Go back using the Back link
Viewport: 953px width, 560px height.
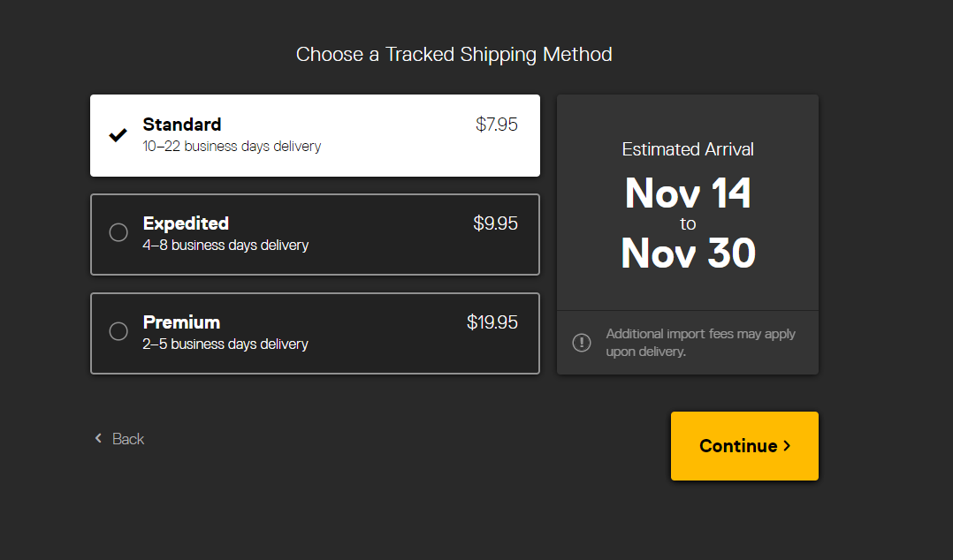coord(127,439)
